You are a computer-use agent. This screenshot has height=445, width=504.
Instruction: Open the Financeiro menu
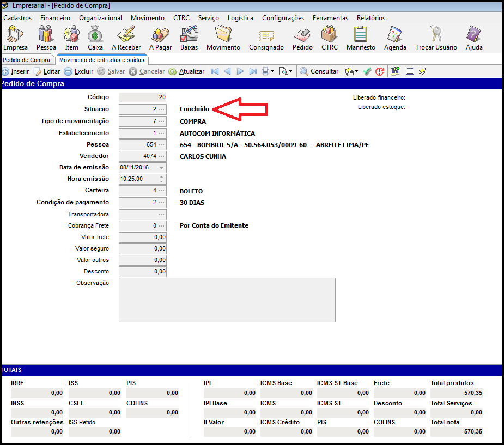pyautogui.click(x=55, y=18)
